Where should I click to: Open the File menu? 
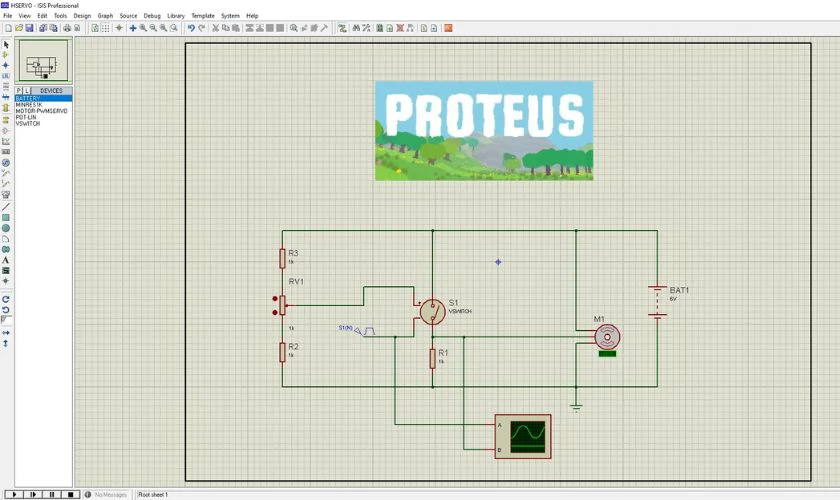[x=8, y=16]
